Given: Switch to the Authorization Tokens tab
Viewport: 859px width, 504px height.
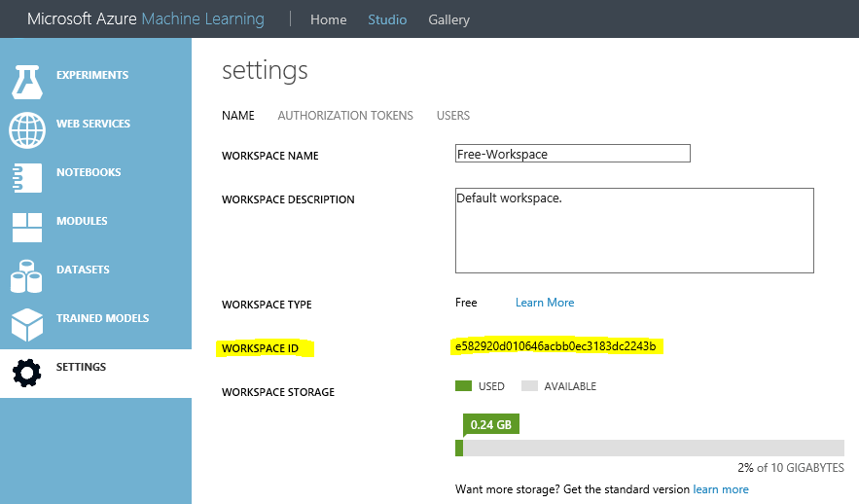Looking at the screenshot, I should (345, 116).
